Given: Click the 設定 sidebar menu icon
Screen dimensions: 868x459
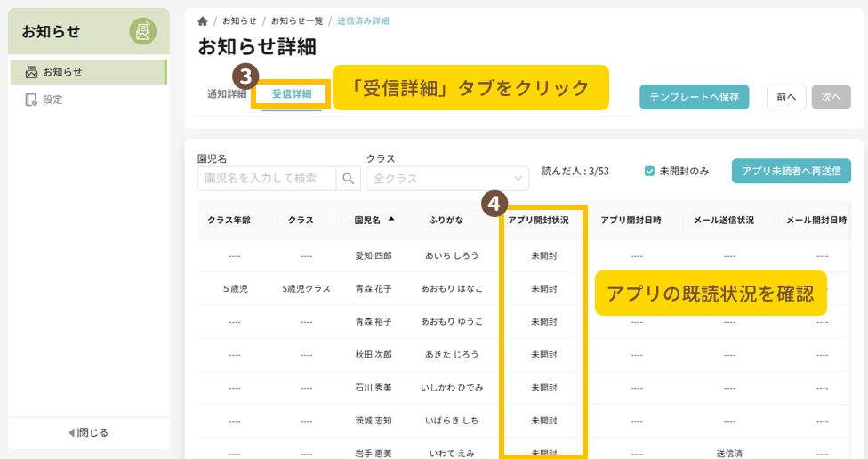Looking at the screenshot, I should [x=31, y=100].
